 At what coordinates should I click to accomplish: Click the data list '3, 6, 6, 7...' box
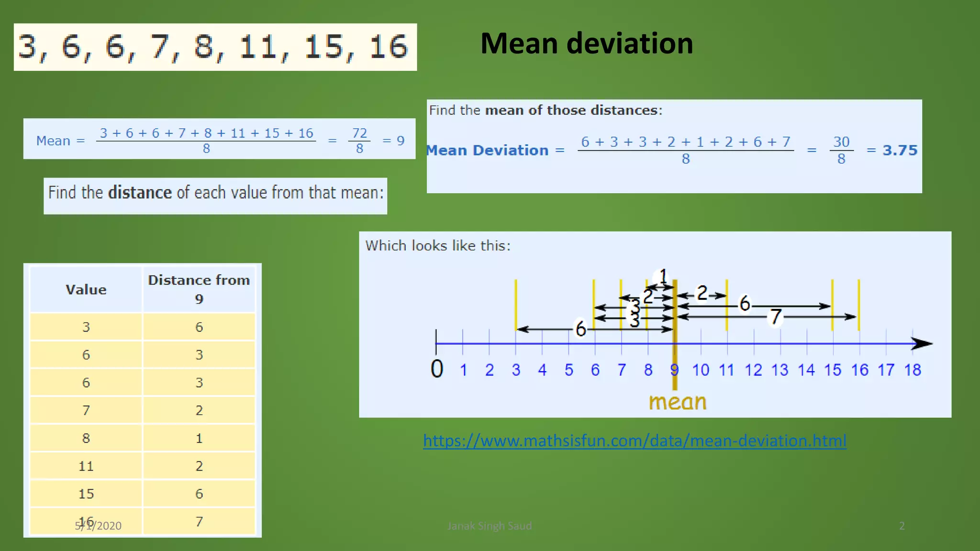click(215, 47)
